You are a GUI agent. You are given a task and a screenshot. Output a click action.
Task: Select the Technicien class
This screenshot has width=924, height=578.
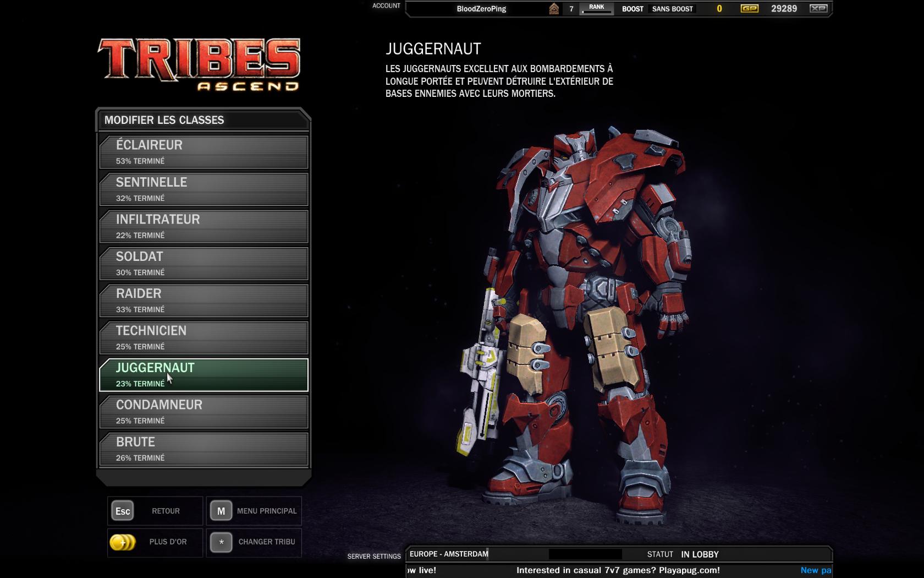point(204,337)
